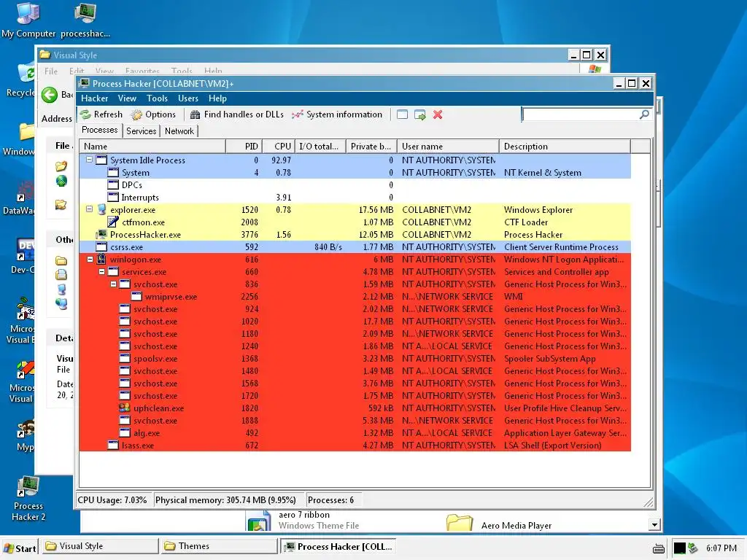
Task: Select the DPCs row
Action: coord(355,184)
